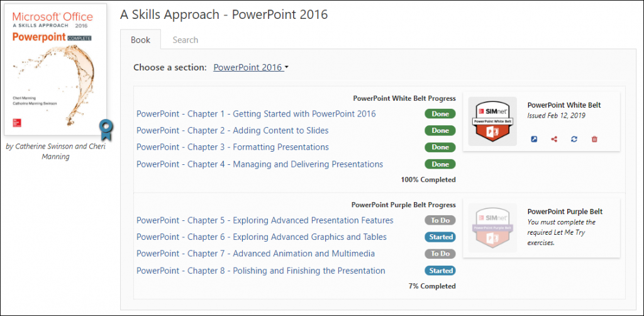Screen dimensions: 644x316
Task: Open Chapter 1 Getting Started with PowerPoint 2016
Action: pyautogui.click(x=256, y=114)
